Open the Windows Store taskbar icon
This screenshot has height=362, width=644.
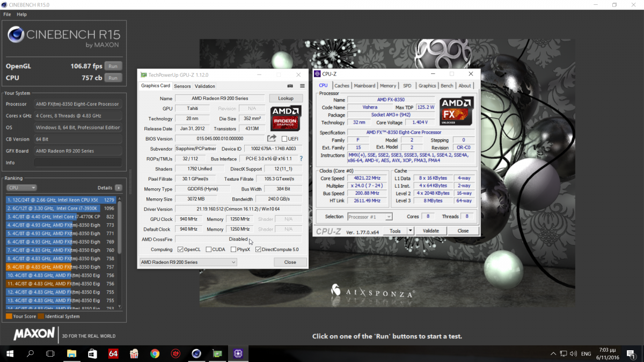pos(92,353)
